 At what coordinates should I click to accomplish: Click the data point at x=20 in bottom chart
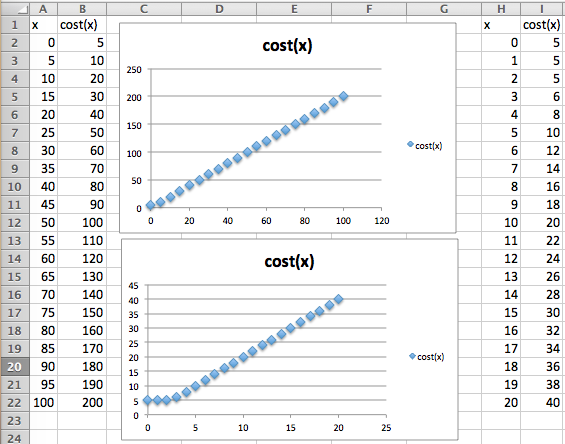[x=338, y=299]
